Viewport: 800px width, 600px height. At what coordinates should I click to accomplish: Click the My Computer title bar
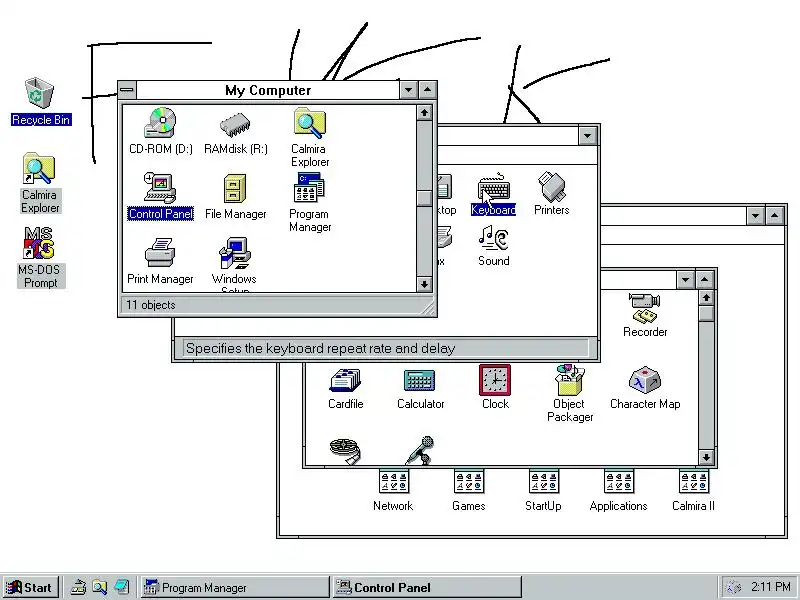(268, 90)
